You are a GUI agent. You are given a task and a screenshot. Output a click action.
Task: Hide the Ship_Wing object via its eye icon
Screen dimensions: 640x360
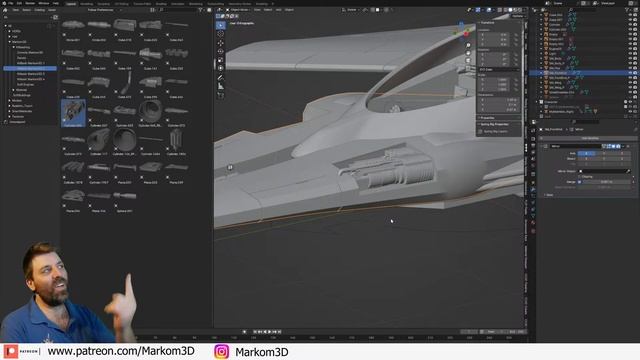(630, 82)
